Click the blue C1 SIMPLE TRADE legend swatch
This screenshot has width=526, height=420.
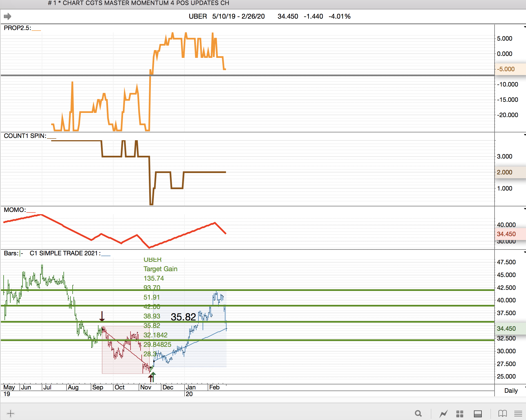pyautogui.click(x=106, y=255)
